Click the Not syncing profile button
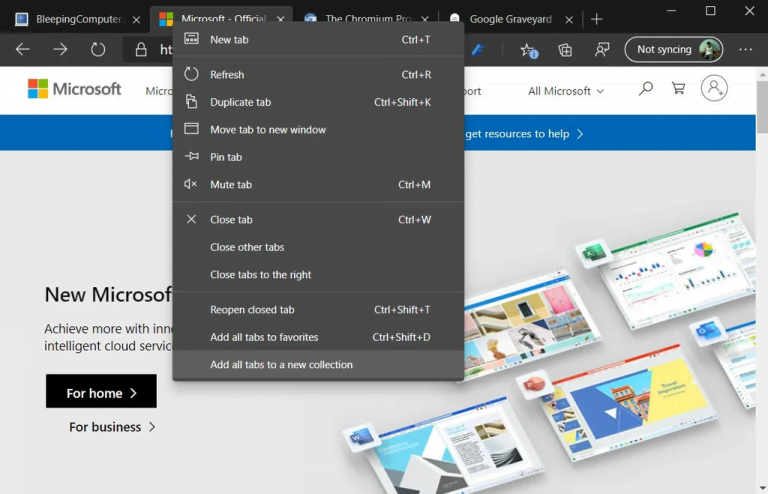 point(674,49)
